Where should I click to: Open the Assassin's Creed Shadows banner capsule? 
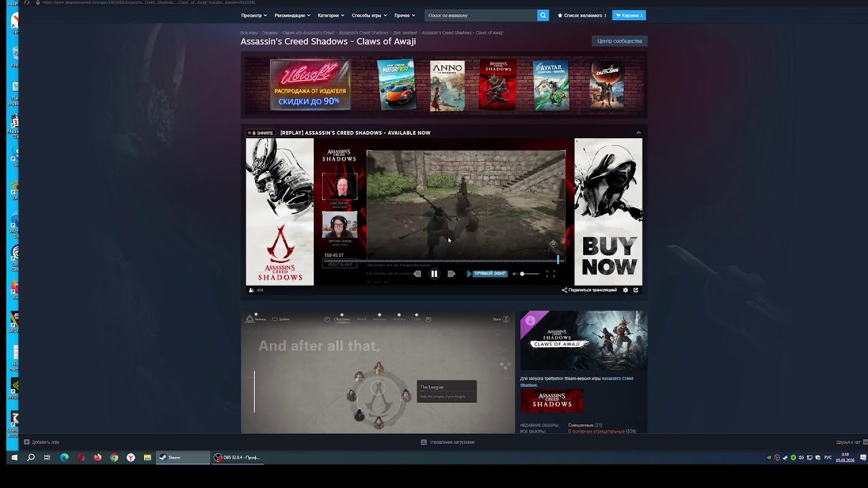(x=498, y=85)
